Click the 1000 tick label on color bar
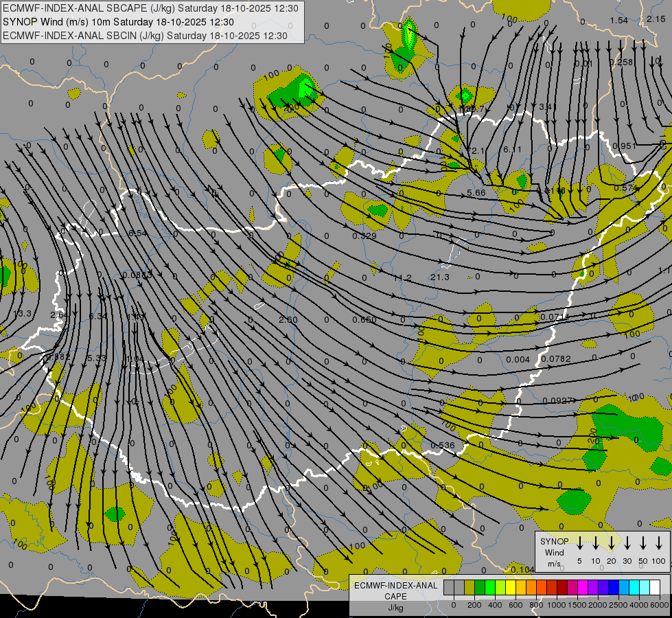 click(557, 605)
